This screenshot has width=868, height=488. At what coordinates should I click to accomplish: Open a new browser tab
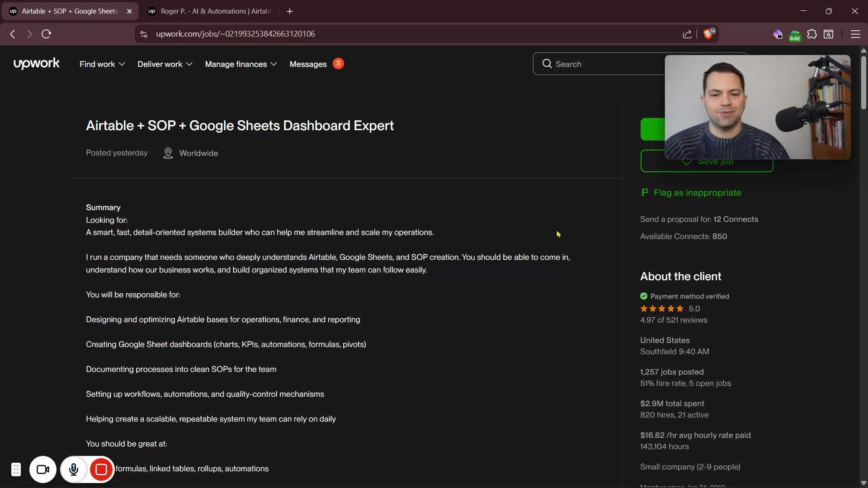290,11
